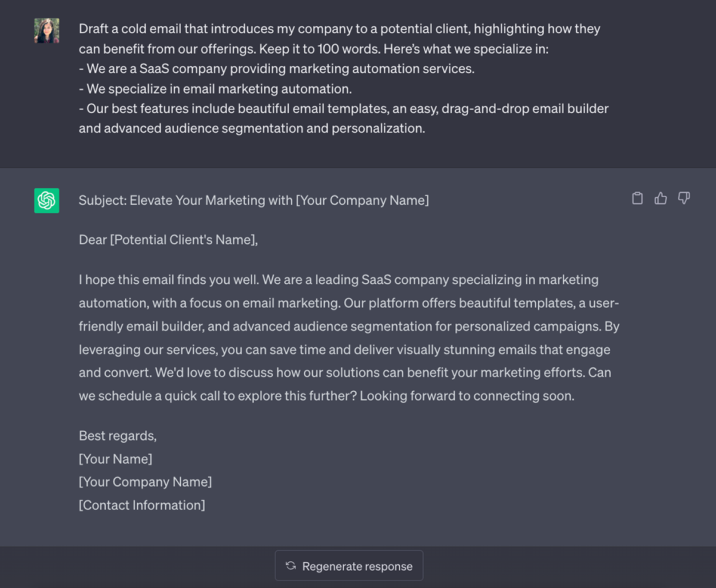Image resolution: width=716 pixels, height=588 pixels.
Task: Click [Your Company Name] in the subject line
Action: tap(362, 200)
